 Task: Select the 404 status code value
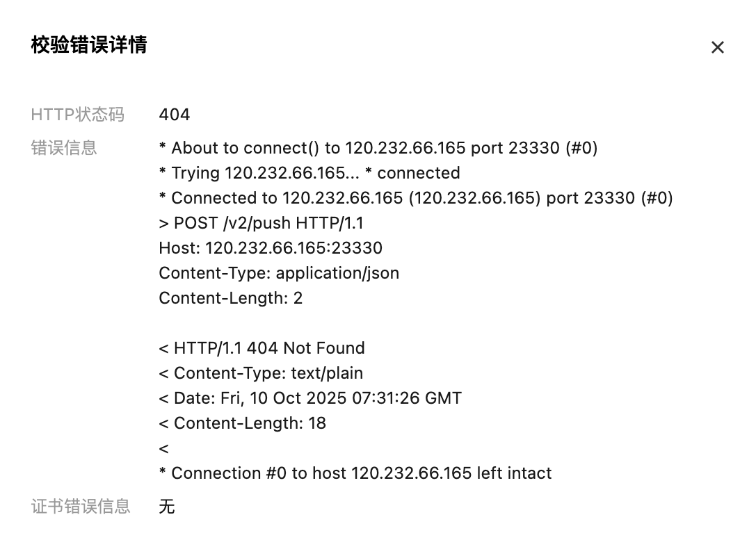175,115
